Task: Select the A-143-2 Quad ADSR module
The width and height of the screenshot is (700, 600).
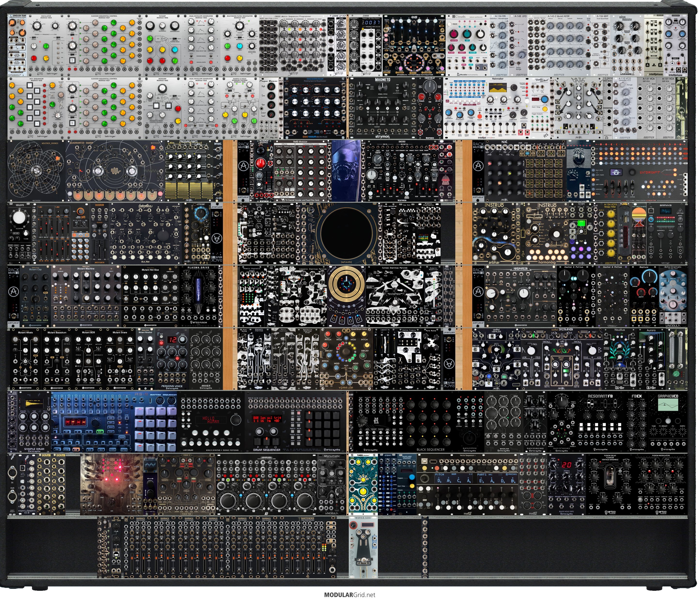Action: 560,45
